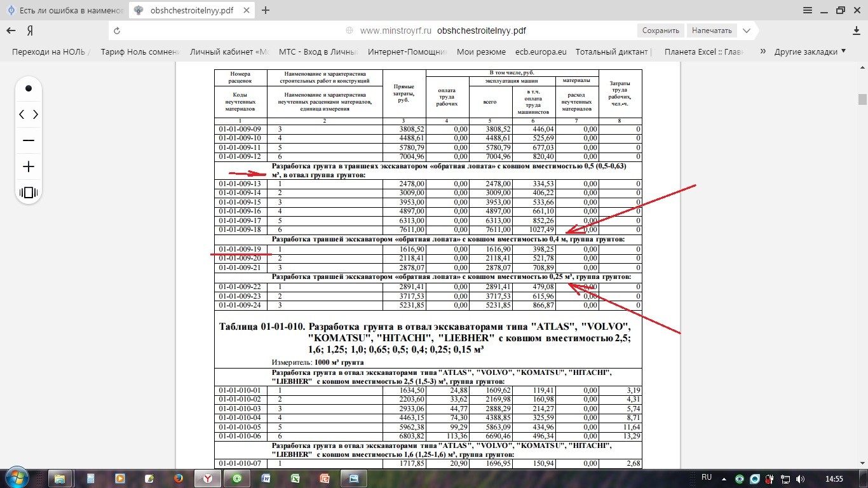Close the obshchestroitelnyy.pdf tab
The image size is (868, 488).
point(247,10)
